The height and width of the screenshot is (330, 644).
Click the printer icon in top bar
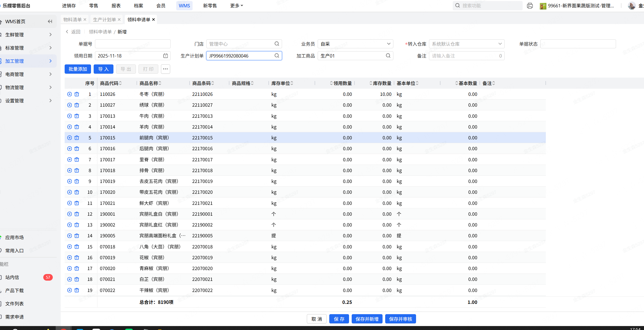pyautogui.click(x=530, y=6)
